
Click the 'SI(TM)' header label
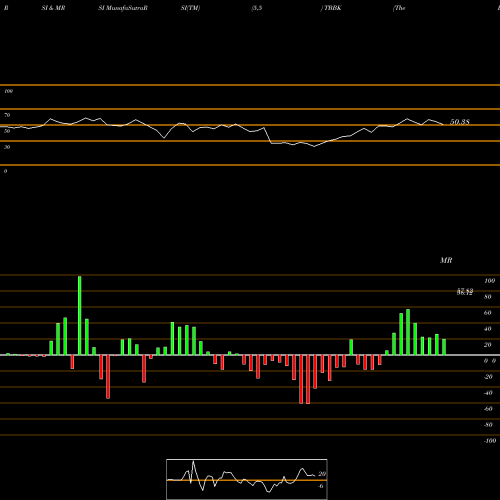(x=190, y=8)
